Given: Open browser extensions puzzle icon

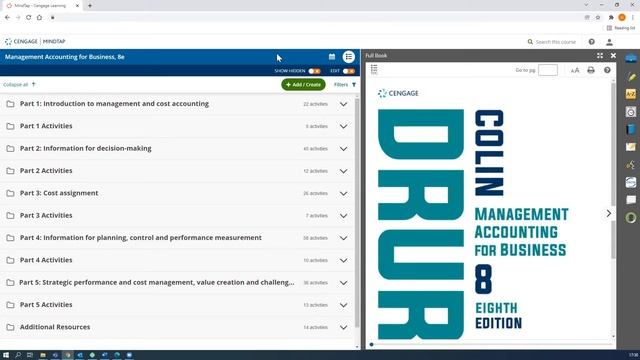Looking at the screenshot, I should click(x=611, y=18).
